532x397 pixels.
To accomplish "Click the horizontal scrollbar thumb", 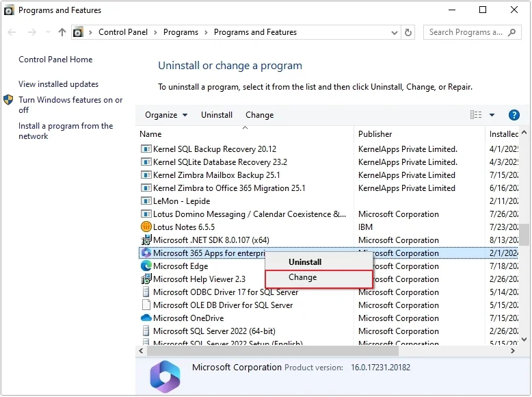I will 273,351.
